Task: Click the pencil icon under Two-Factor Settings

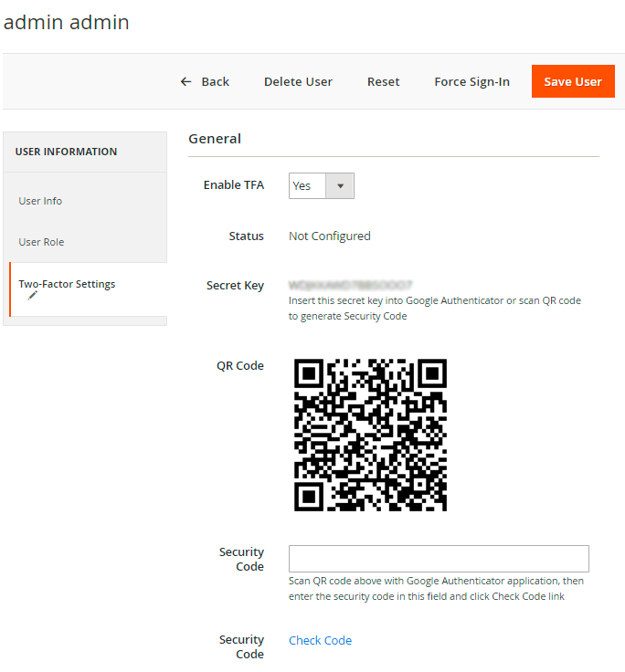Action: coord(32,296)
